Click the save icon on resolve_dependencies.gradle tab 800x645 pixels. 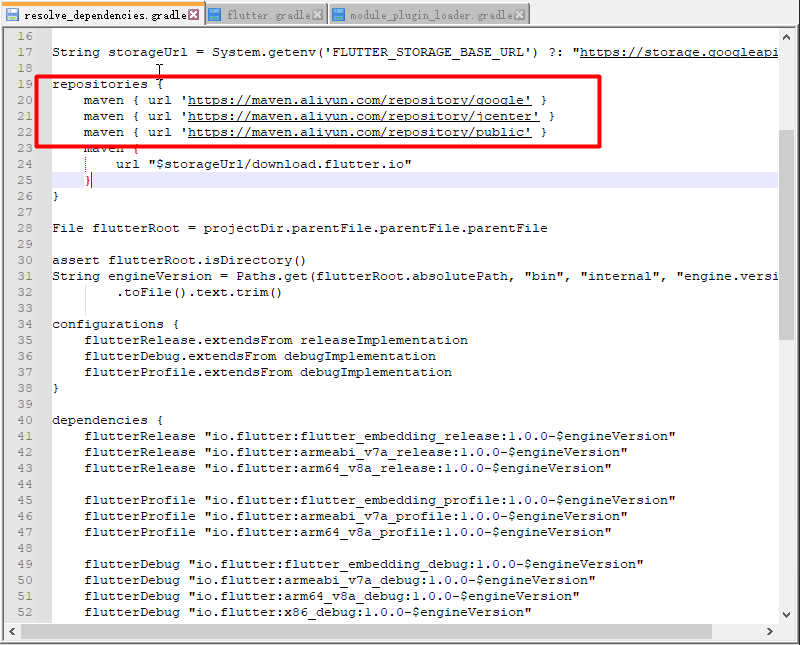coord(13,15)
